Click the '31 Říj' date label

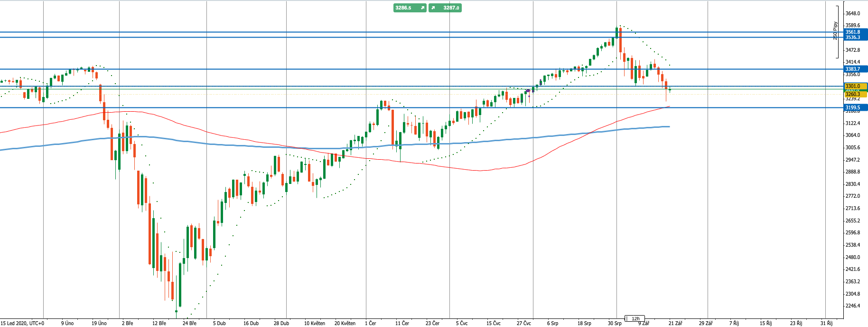pos(826,323)
